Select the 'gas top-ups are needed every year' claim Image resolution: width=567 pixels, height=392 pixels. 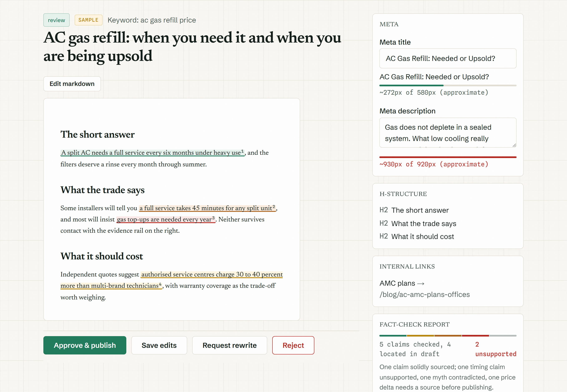tap(166, 219)
